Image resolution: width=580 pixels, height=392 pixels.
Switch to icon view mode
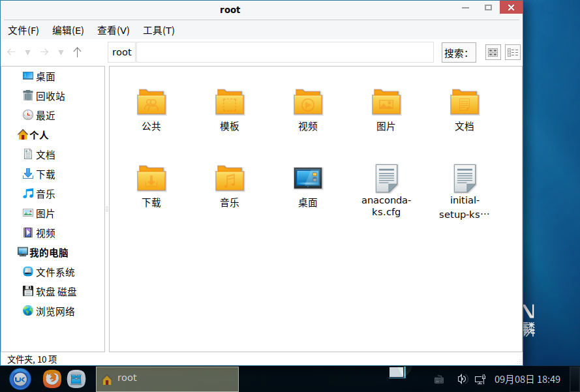click(x=493, y=53)
